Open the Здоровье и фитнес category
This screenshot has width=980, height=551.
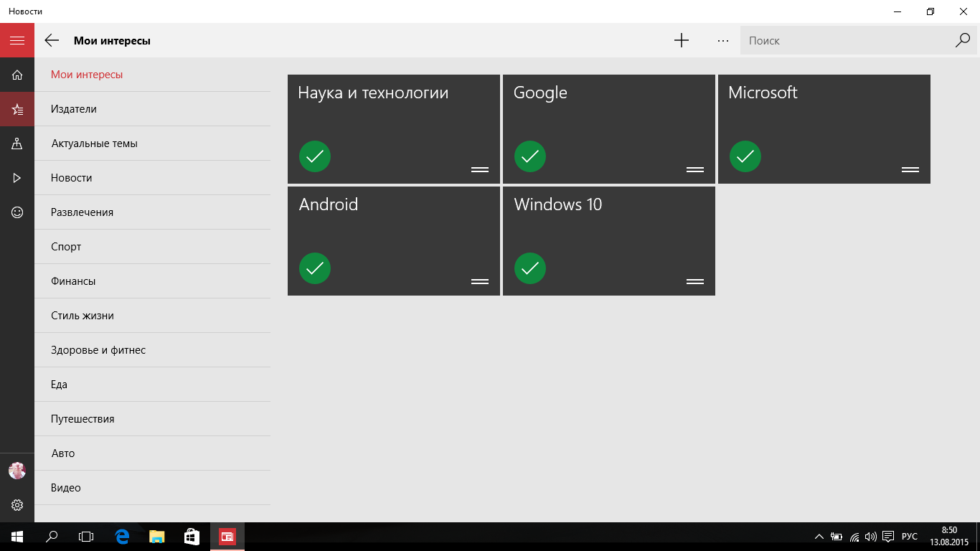coord(153,350)
